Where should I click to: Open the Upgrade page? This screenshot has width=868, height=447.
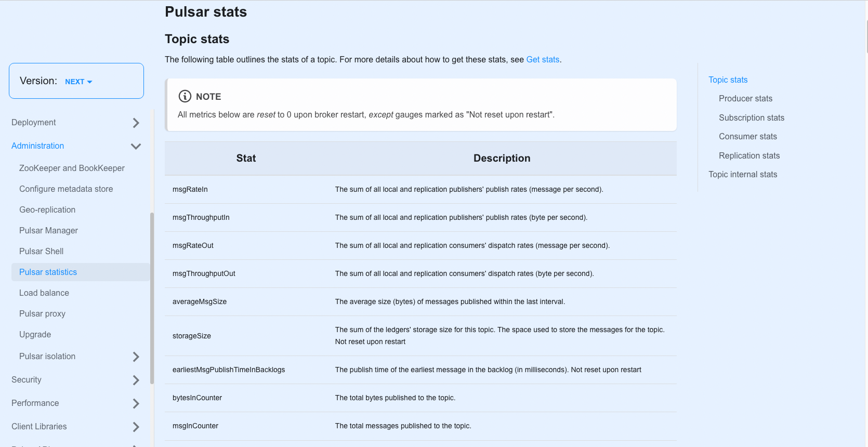tap(35, 335)
